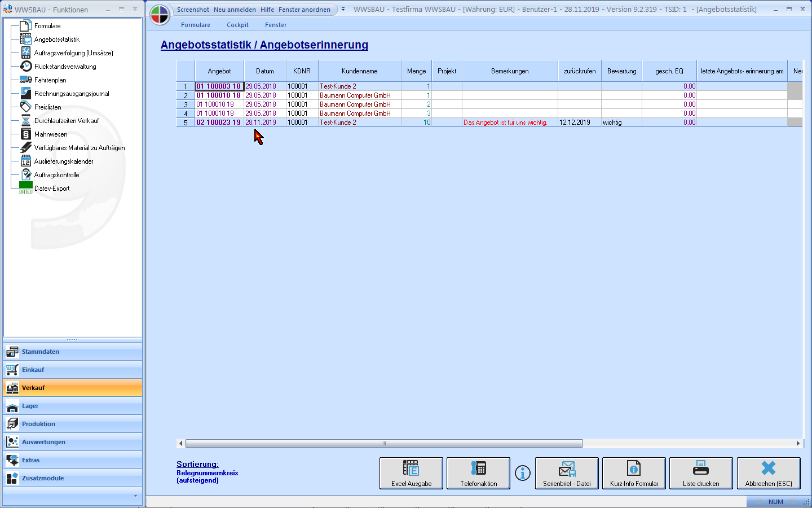Image resolution: width=812 pixels, height=508 pixels.
Task: Open the Cockpit menu
Action: (x=237, y=25)
